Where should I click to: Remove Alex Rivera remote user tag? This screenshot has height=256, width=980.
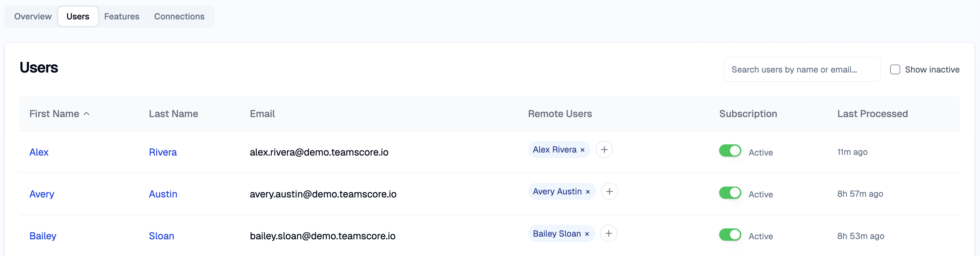click(582, 150)
